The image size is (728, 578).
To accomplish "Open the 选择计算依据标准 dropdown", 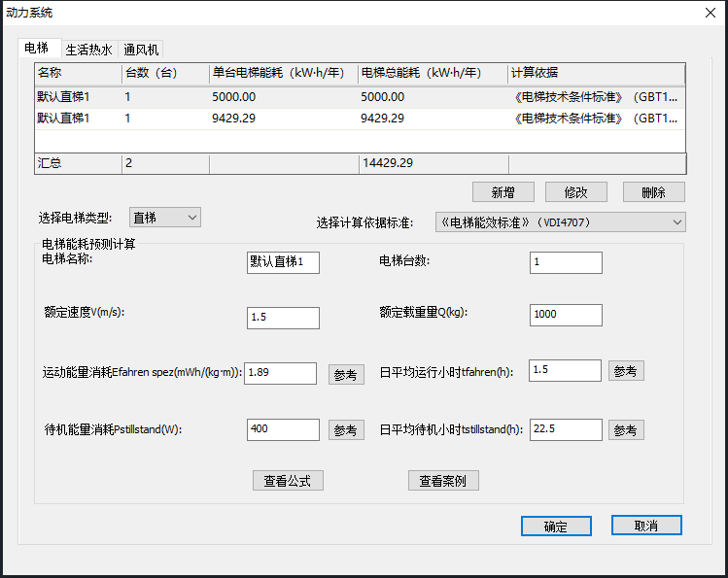I will 561,222.
